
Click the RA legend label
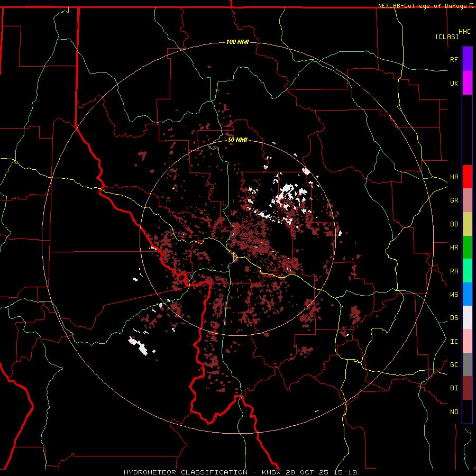tap(454, 271)
